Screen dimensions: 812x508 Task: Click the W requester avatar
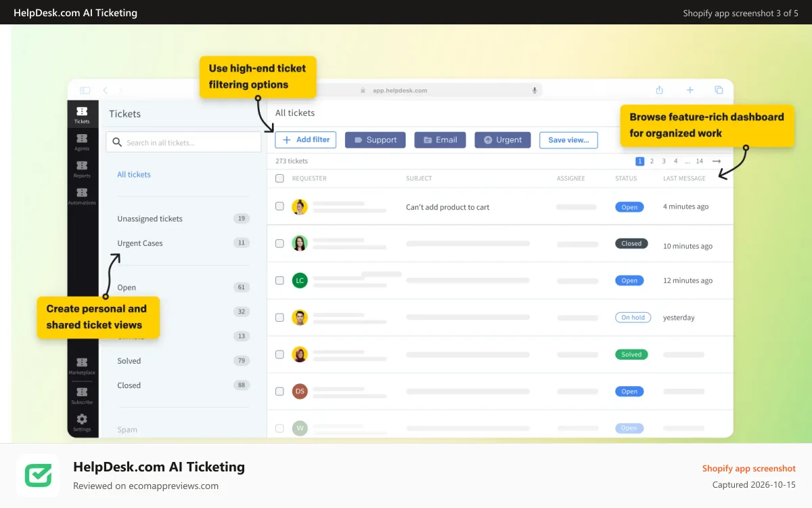(x=300, y=428)
